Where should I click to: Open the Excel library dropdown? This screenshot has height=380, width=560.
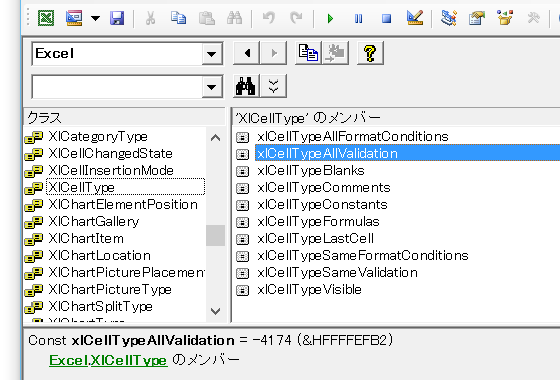click(211, 54)
